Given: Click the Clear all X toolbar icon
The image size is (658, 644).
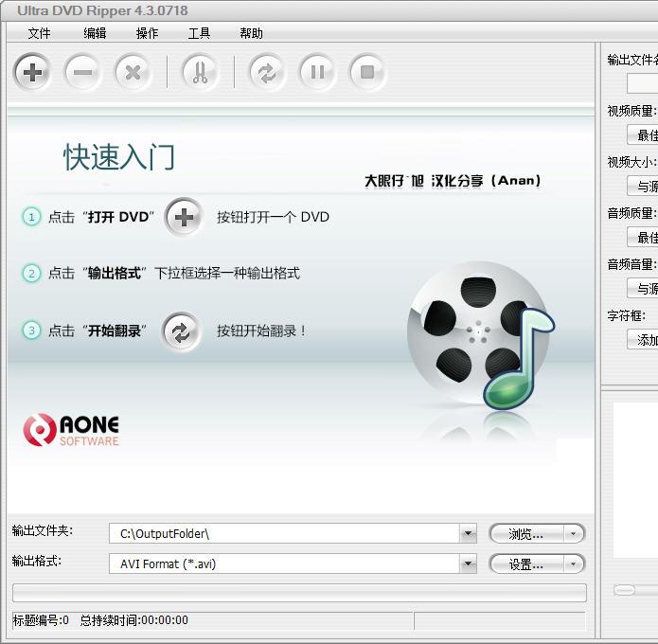Looking at the screenshot, I should (x=133, y=72).
